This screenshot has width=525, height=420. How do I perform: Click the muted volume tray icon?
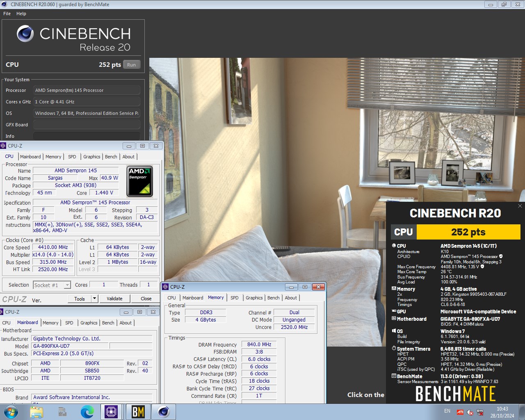pyautogui.click(x=470, y=412)
